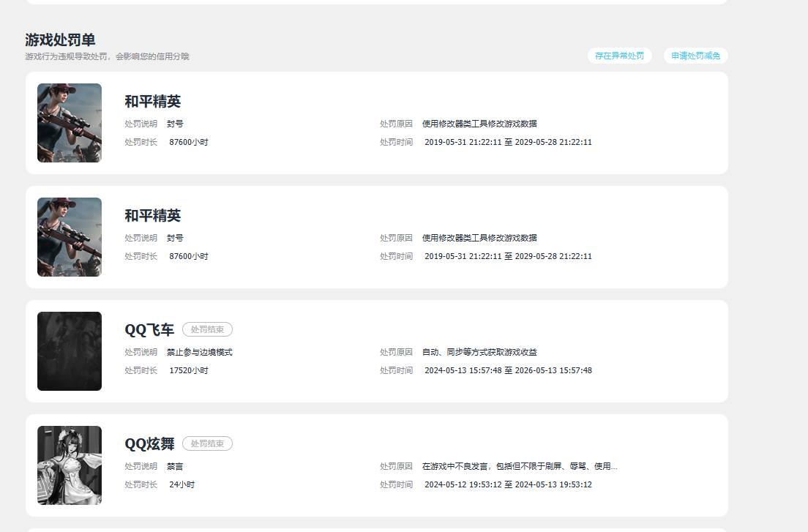The height and width of the screenshot is (532, 808).
Task: Click the 处罚原因 label in the QQ飞车 card
Action: click(396, 352)
